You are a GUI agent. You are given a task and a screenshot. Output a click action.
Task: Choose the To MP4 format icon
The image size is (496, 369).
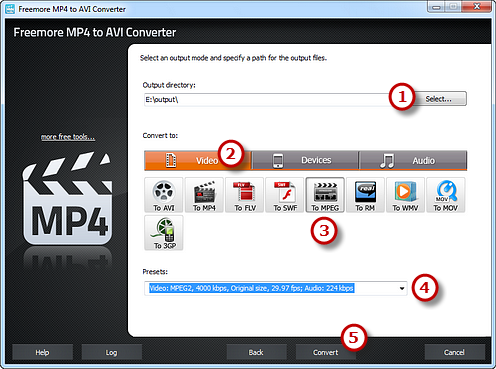[x=204, y=195]
